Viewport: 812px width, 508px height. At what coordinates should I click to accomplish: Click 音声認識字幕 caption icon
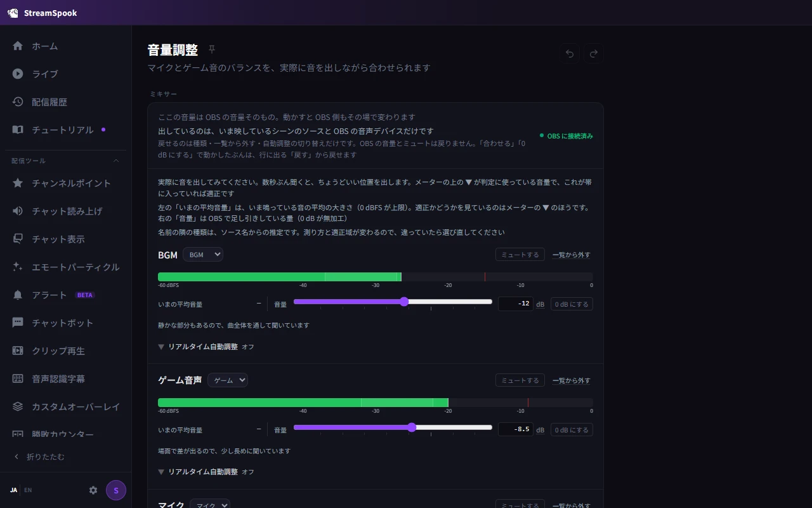[x=18, y=378]
